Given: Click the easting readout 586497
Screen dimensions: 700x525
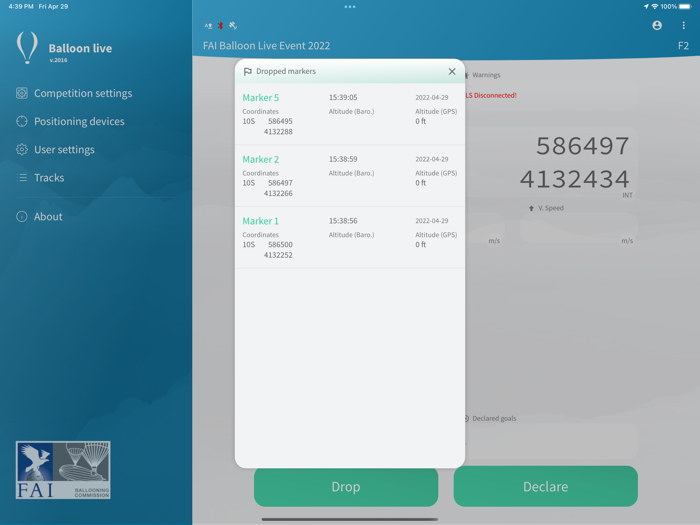Looking at the screenshot, I should 582,146.
